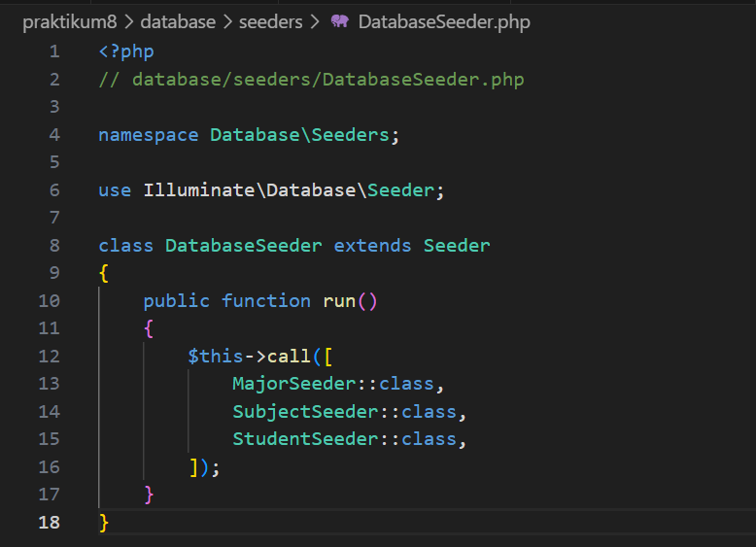The width and height of the screenshot is (756, 547).
Task: Click line number 15 in gutter
Action: pos(50,439)
